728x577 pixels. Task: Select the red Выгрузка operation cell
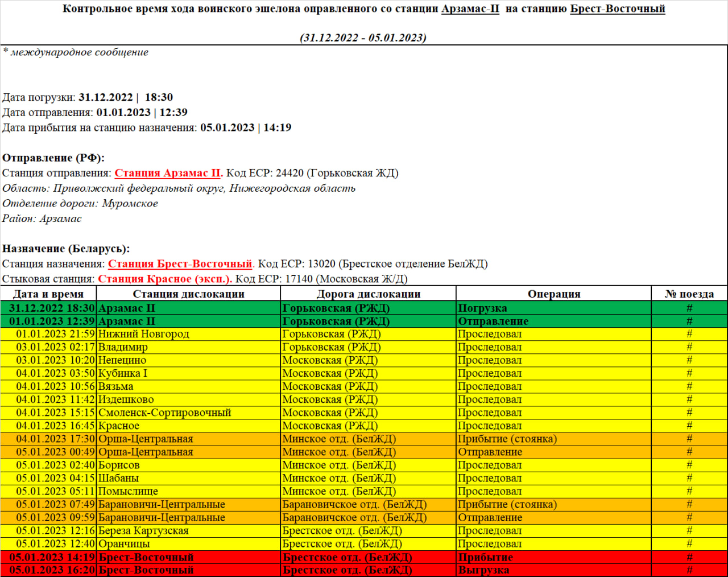[x=483, y=570]
